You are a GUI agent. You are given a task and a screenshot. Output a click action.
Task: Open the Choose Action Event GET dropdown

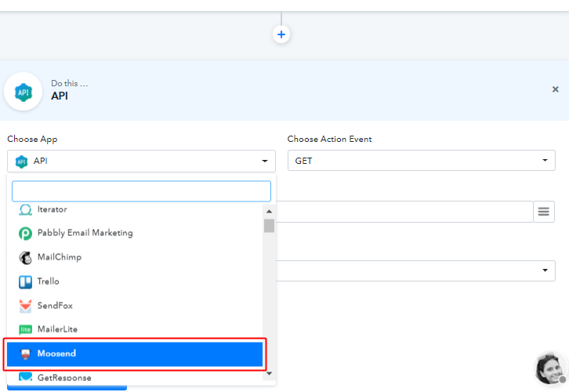(x=422, y=161)
